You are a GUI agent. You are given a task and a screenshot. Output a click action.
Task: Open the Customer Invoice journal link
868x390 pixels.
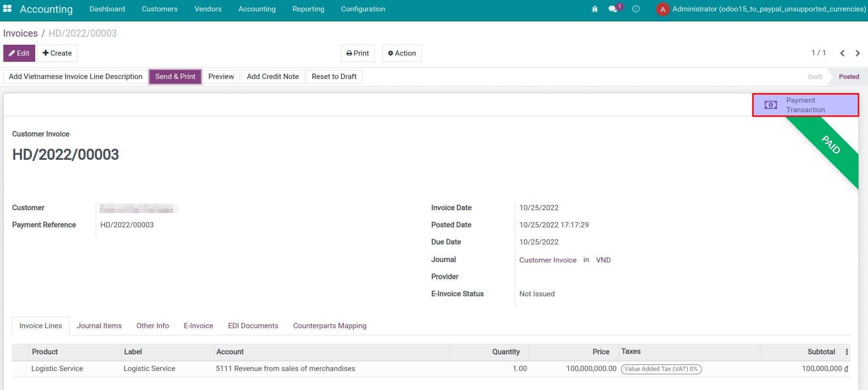pyautogui.click(x=548, y=260)
